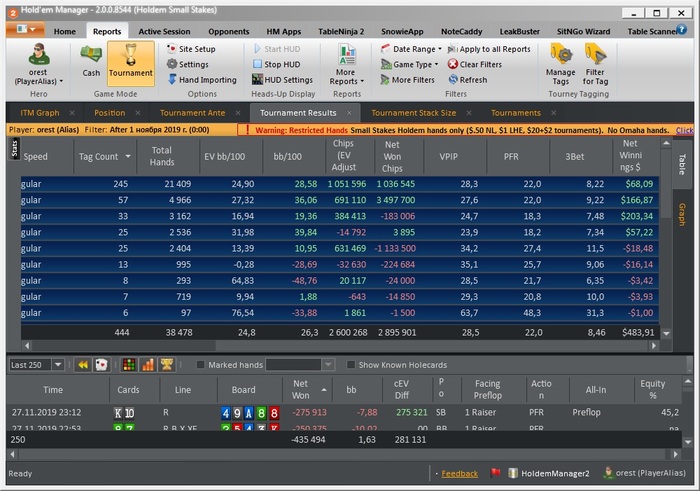Viewport: 700px width, 491px height.
Task: Open the Stats side panel
Action: click(x=14, y=148)
